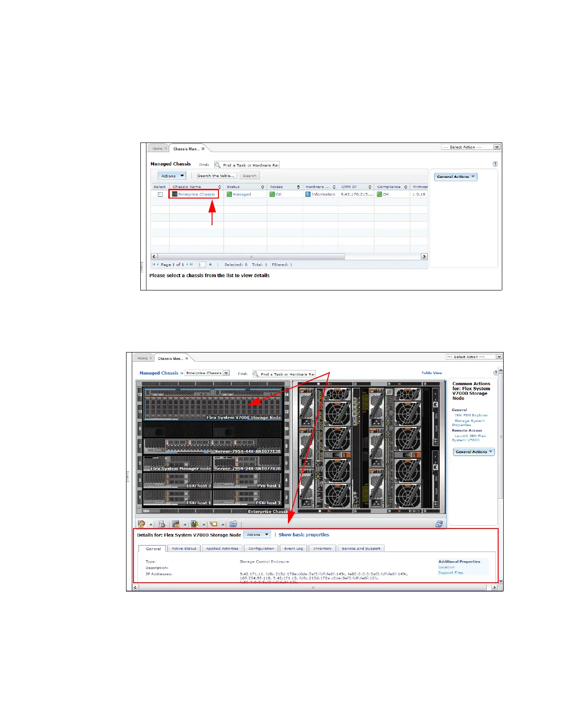Image resolution: width=563 pixels, height=728 pixels.
Task: Select ESXi host 2 node in chassis
Action: pyautogui.click(x=247, y=498)
